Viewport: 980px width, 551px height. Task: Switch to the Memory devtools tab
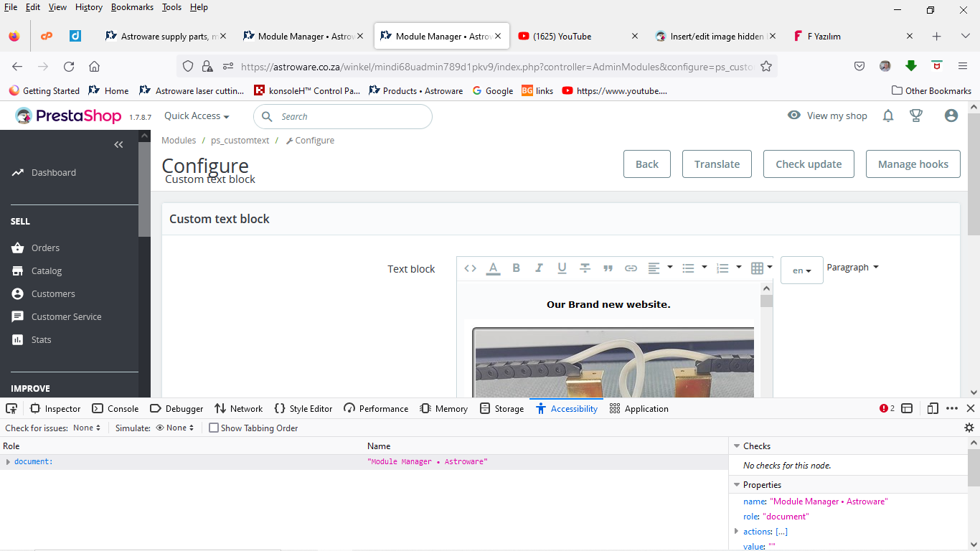(443, 408)
